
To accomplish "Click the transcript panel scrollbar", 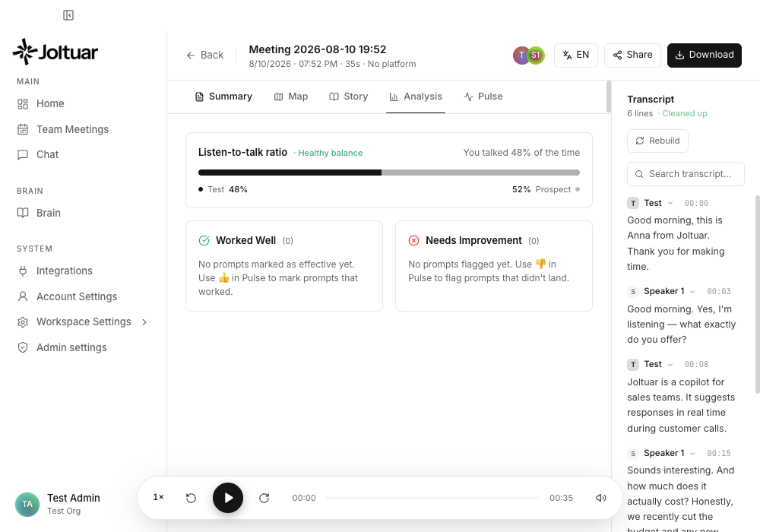I will click(x=758, y=294).
